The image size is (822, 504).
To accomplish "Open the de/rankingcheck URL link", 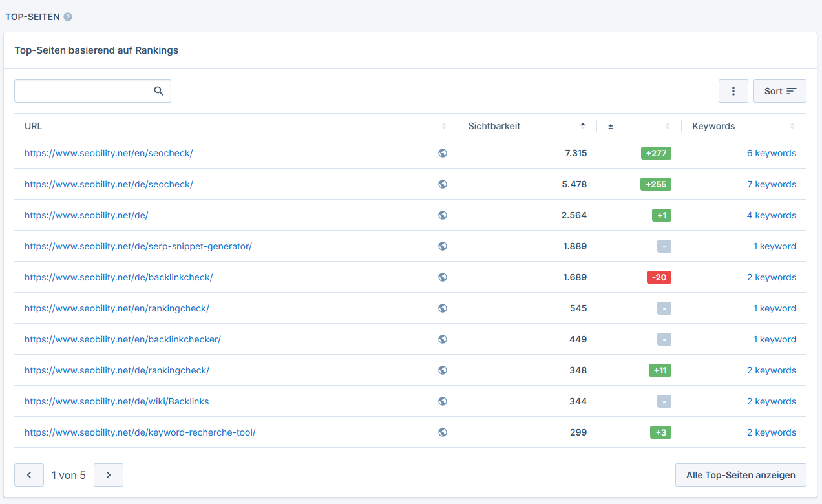I will (x=117, y=370).
